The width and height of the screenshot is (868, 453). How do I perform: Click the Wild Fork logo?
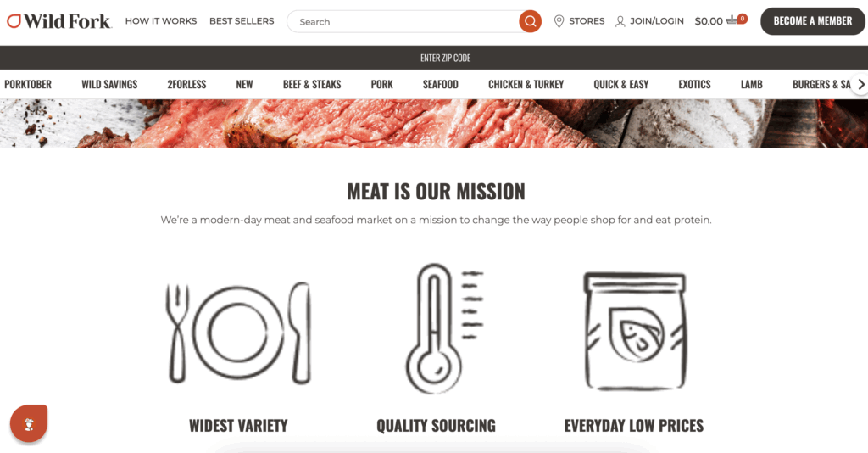tap(59, 21)
